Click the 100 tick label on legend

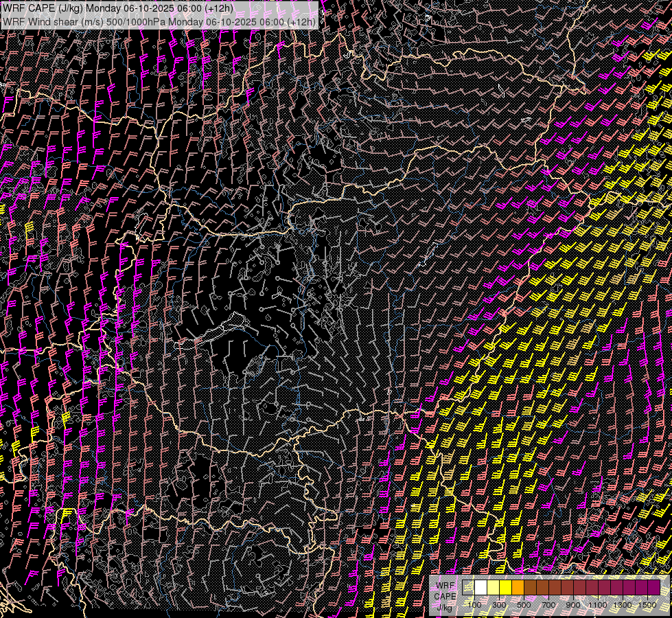pyautogui.click(x=474, y=604)
